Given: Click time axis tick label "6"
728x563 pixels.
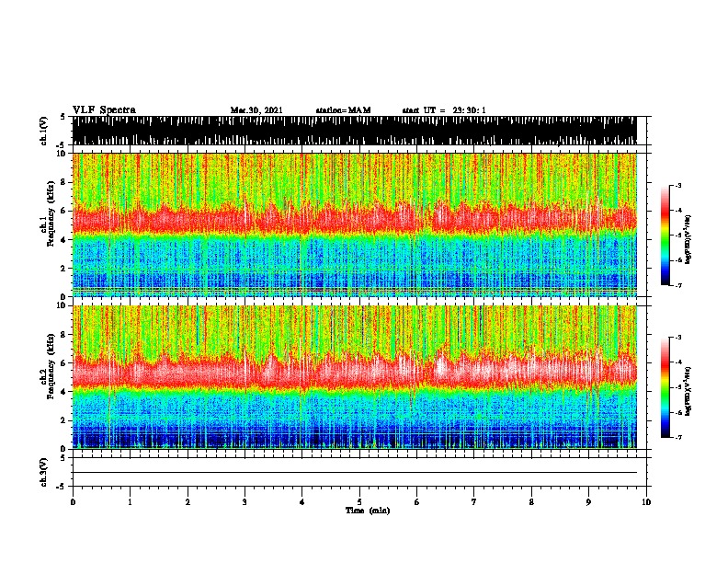Looking at the screenshot, I should [x=417, y=502].
